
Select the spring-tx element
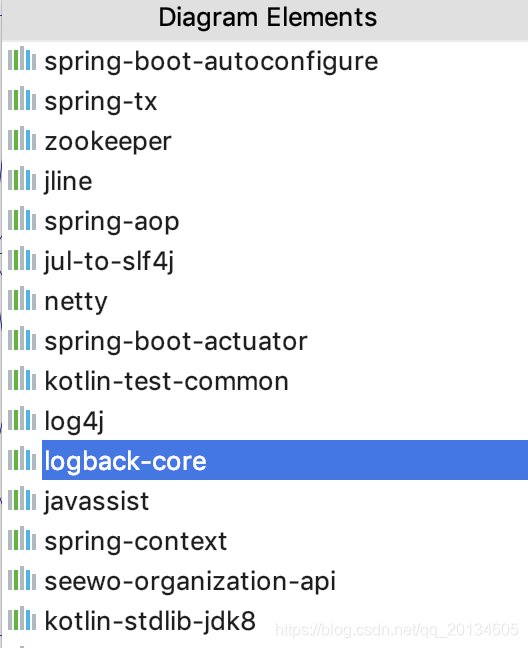pos(265,101)
